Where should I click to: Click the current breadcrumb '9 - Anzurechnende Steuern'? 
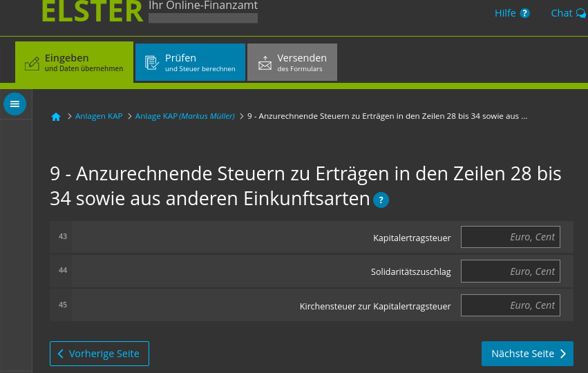(x=387, y=116)
